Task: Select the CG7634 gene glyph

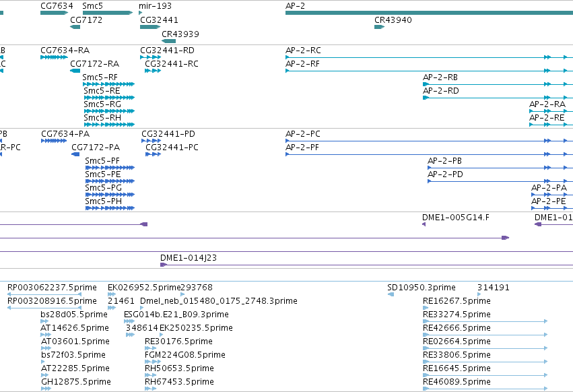Action: [54, 13]
